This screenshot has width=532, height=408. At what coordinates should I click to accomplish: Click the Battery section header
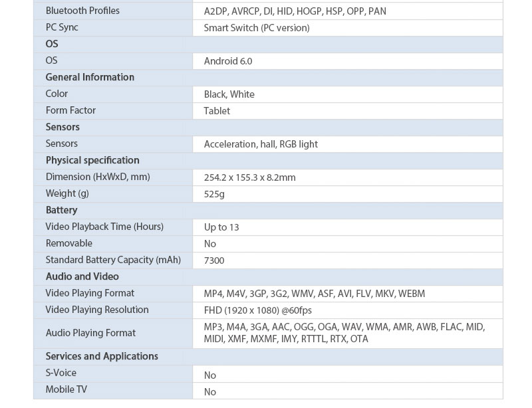pyautogui.click(x=62, y=210)
